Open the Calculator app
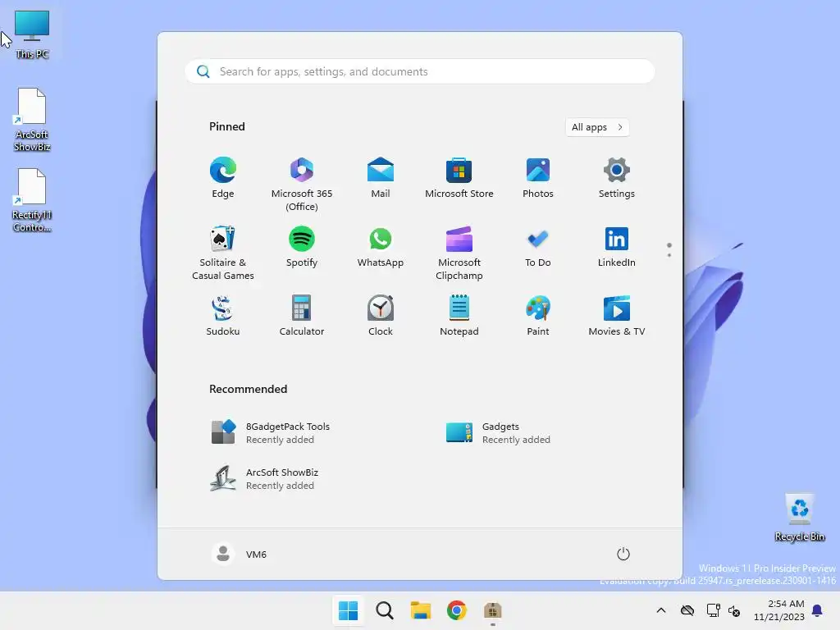 tap(302, 316)
